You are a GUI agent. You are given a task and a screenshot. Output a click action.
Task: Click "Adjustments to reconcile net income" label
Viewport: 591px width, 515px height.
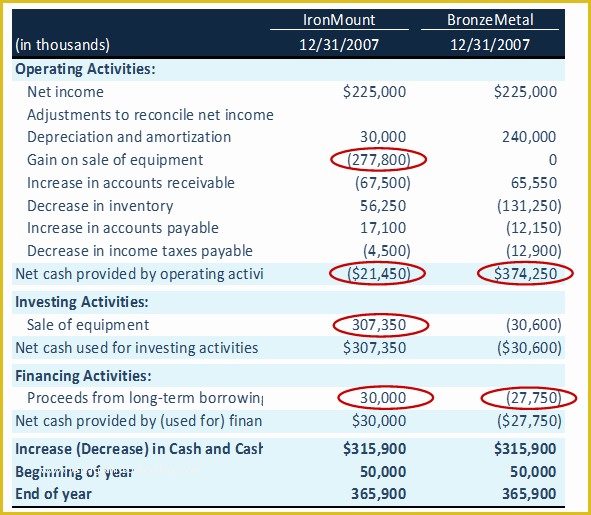(150, 115)
